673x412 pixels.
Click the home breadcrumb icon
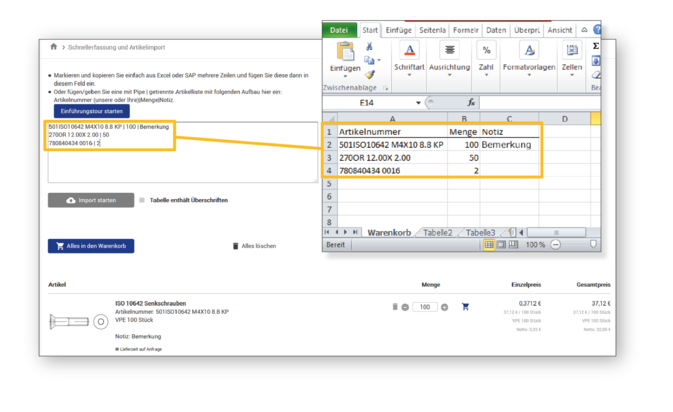click(53, 46)
